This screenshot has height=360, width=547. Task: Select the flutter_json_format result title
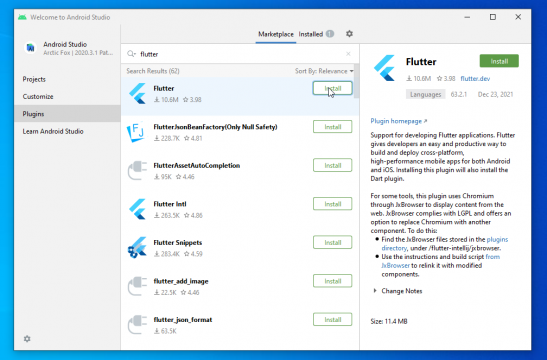coord(183,320)
